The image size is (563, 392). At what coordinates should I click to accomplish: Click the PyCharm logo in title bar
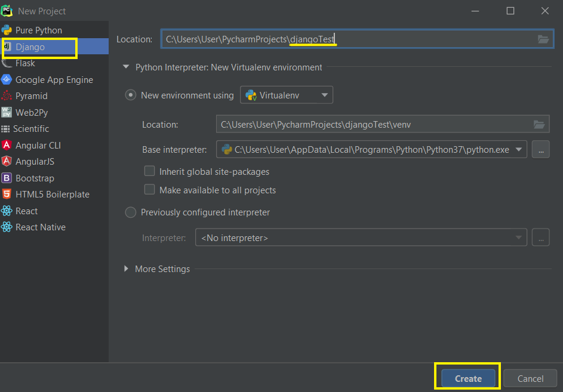7,11
